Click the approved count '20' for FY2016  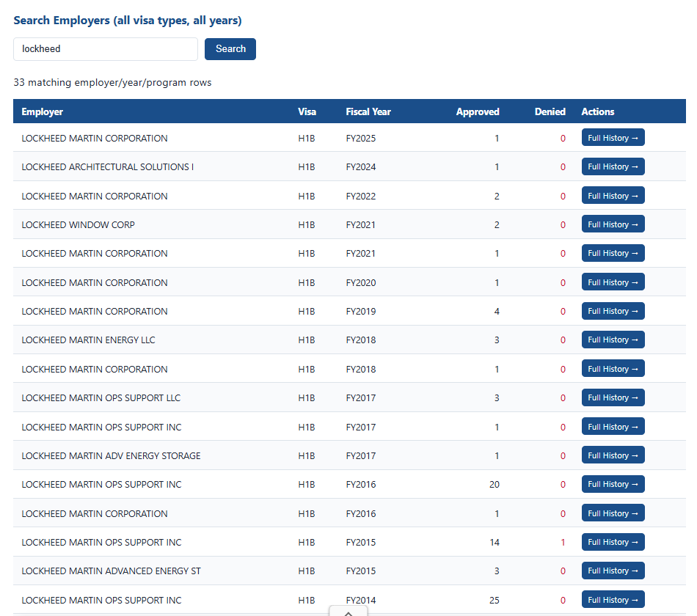click(x=495, y=485)
